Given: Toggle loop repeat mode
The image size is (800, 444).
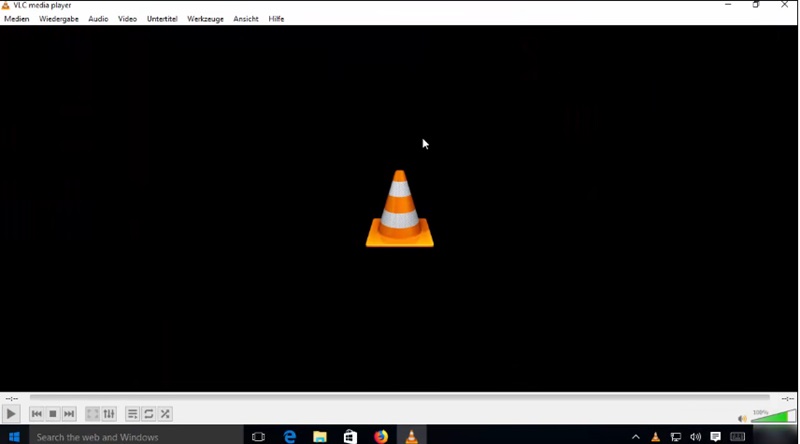Looking at the screenshot, I should click(x=148, y=414).
